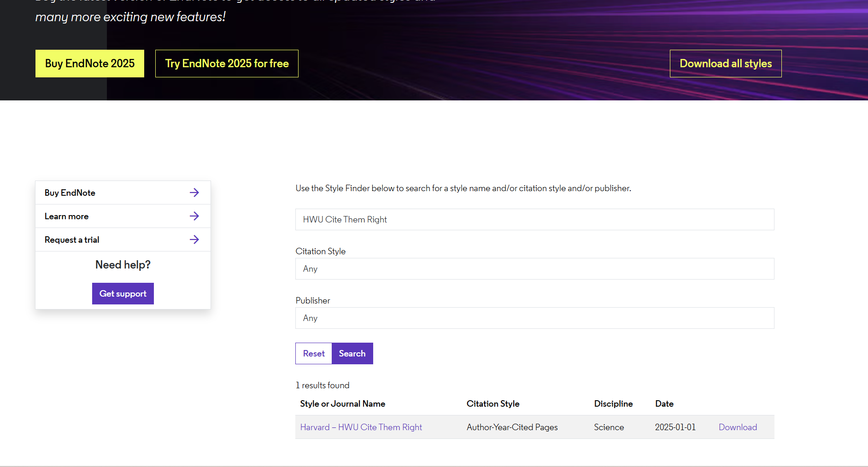Open the Buy EndNote sidebar link

pos(123,193)
